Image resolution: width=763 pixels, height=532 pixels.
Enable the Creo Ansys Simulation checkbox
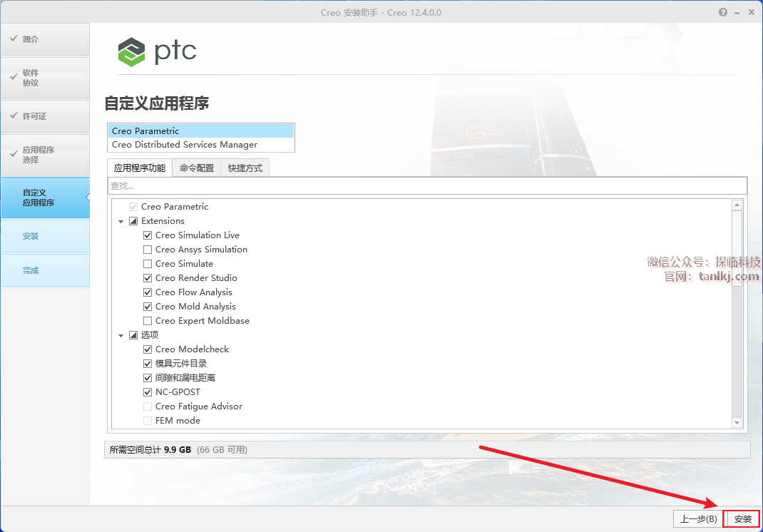pyautogui.click(x=148, y=249)
